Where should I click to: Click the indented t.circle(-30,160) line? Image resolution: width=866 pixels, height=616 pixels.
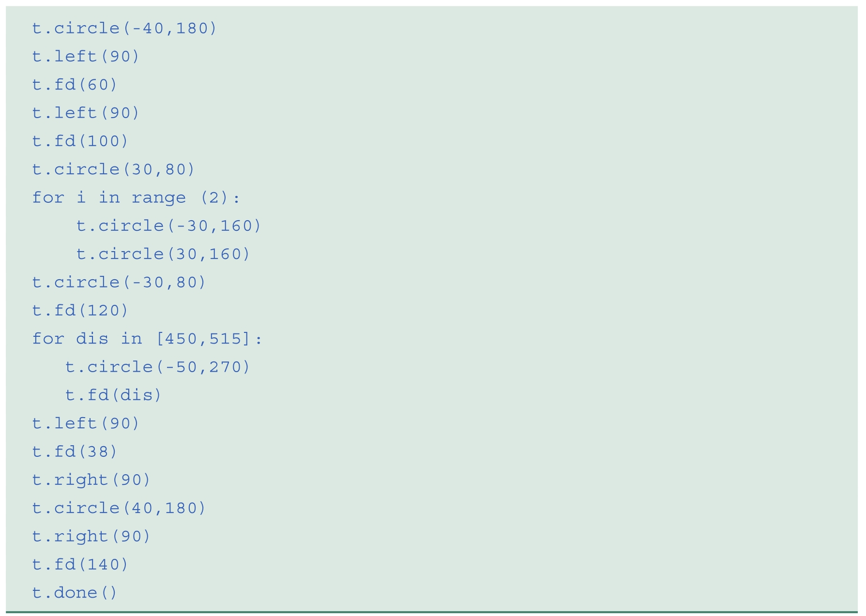[168, 226]
